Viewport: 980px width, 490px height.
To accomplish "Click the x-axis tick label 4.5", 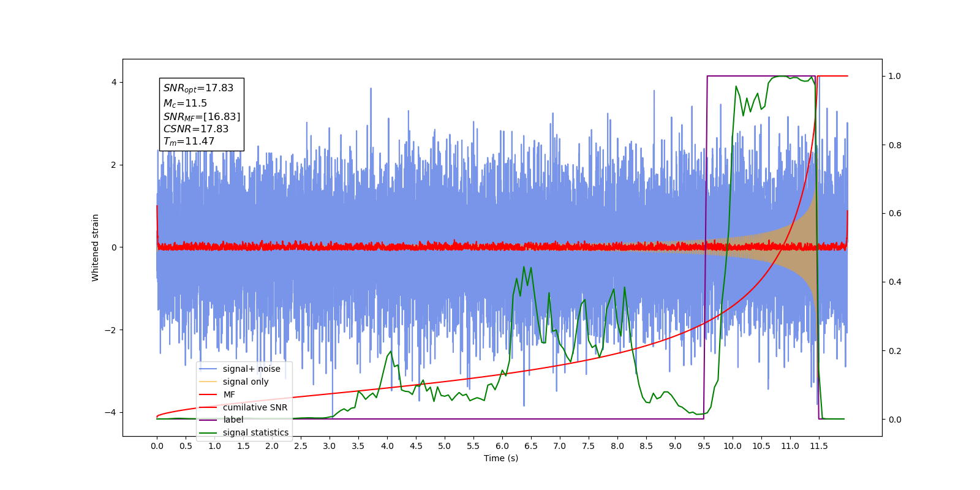I will [416, 446].
